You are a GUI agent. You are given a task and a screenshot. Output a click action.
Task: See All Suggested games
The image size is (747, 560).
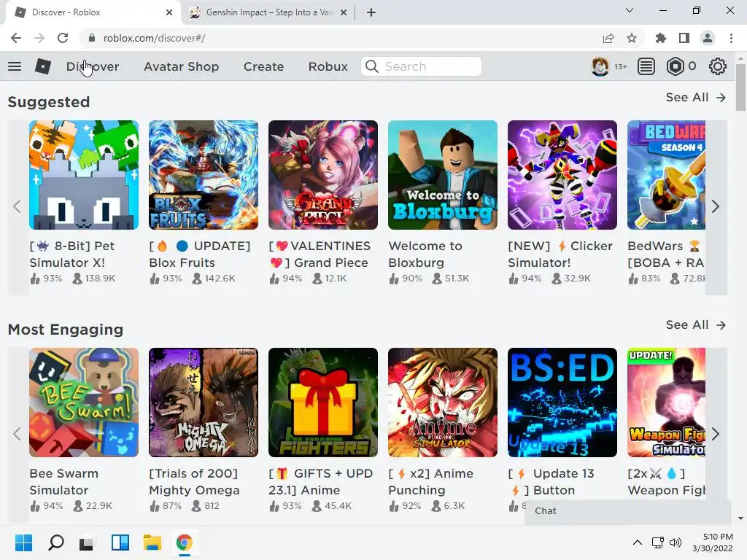click(x=695, y=97)
